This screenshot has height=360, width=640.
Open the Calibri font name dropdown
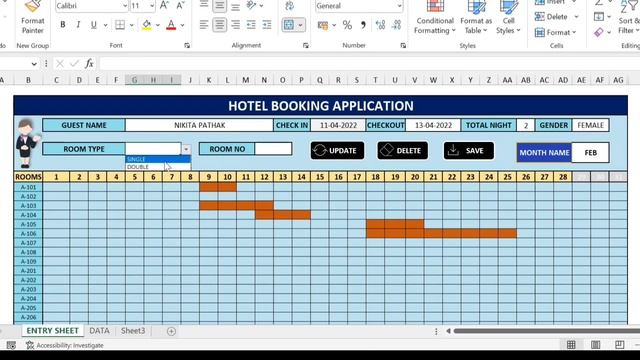(x=125, y=6)
